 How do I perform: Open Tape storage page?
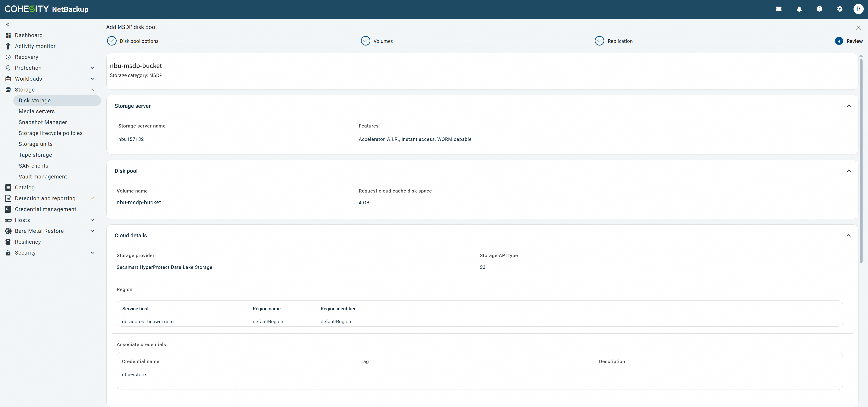point(35,155)
